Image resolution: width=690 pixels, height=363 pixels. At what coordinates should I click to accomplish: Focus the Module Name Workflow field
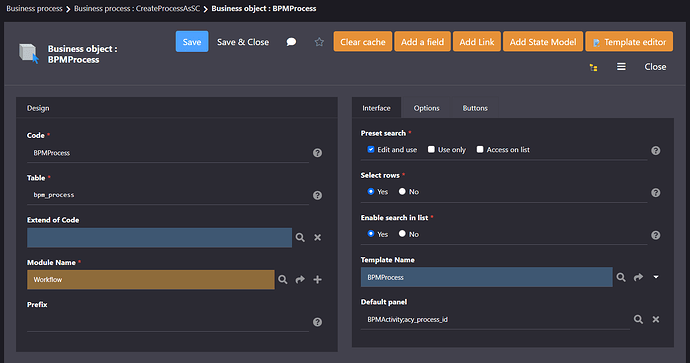point(150,279)
